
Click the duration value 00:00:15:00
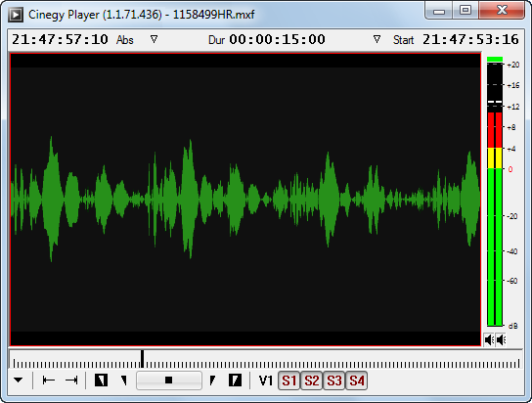[277, 39]
